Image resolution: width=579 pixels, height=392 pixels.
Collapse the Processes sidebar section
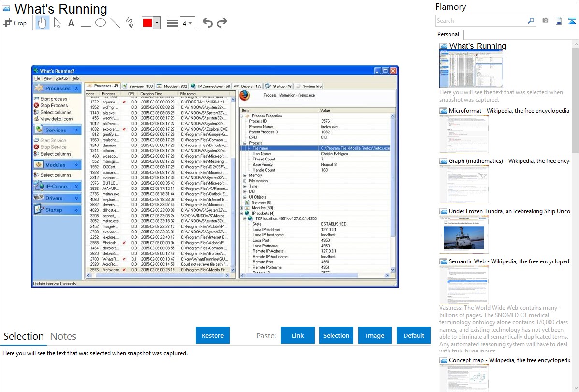tap(76, 88)
